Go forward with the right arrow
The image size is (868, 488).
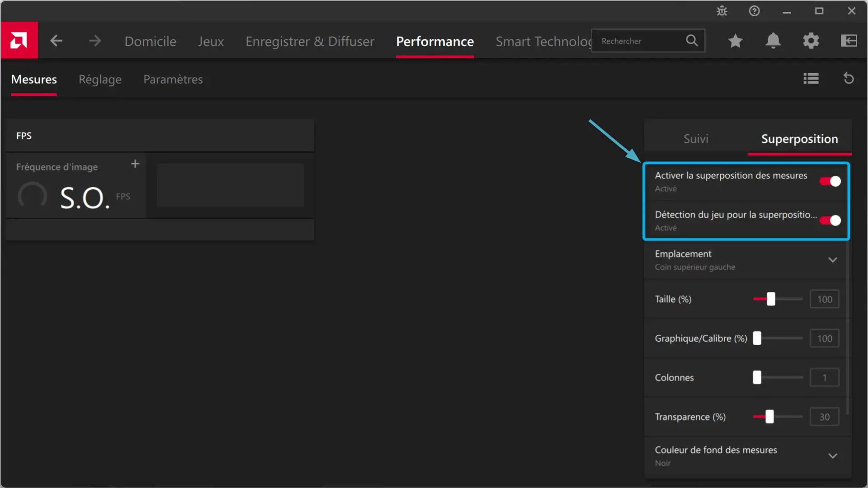tap(95, 41)
